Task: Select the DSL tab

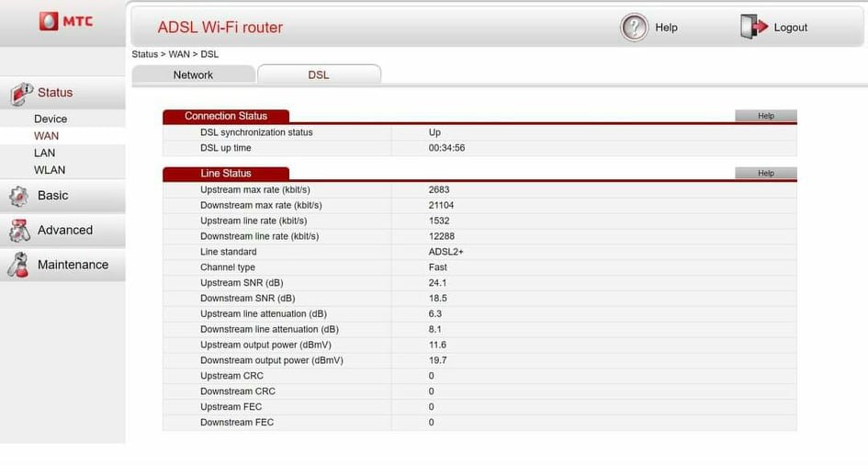Action: click(318, 75)
